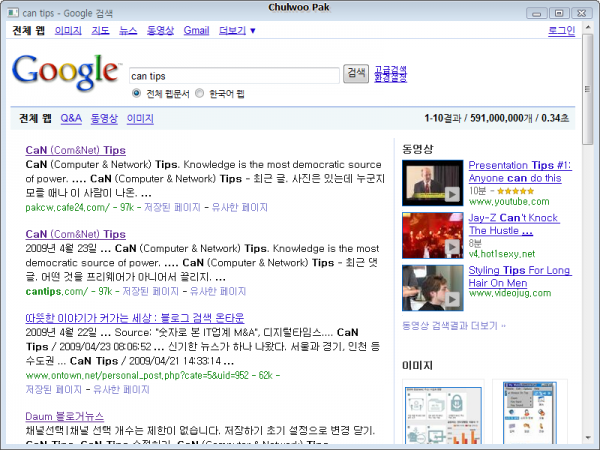Open the cantips.com CaN (Com&Net) Tips result
Screen dimensions: 600x450
[x=75, y=234]
